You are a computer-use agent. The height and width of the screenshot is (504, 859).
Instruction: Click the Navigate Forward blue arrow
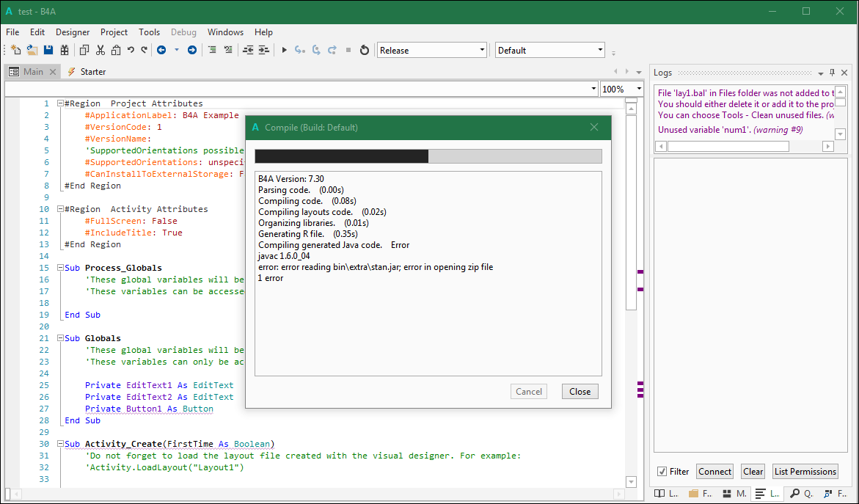pos(192,50)
